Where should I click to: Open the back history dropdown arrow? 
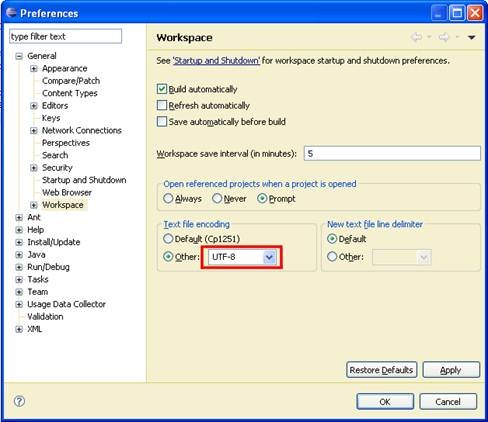pos(429,37)
